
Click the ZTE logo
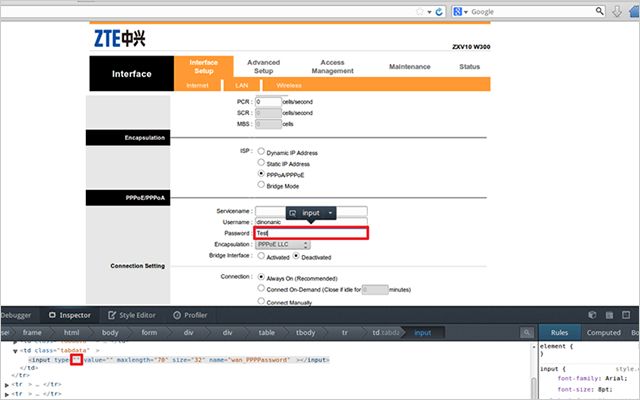pyautogui.click(x=120, y=39)
